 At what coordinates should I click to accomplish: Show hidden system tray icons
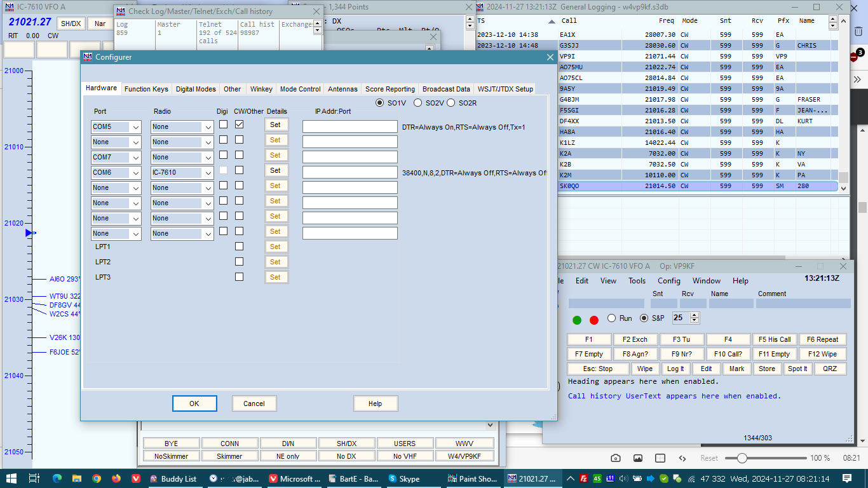tap(571, 478)
